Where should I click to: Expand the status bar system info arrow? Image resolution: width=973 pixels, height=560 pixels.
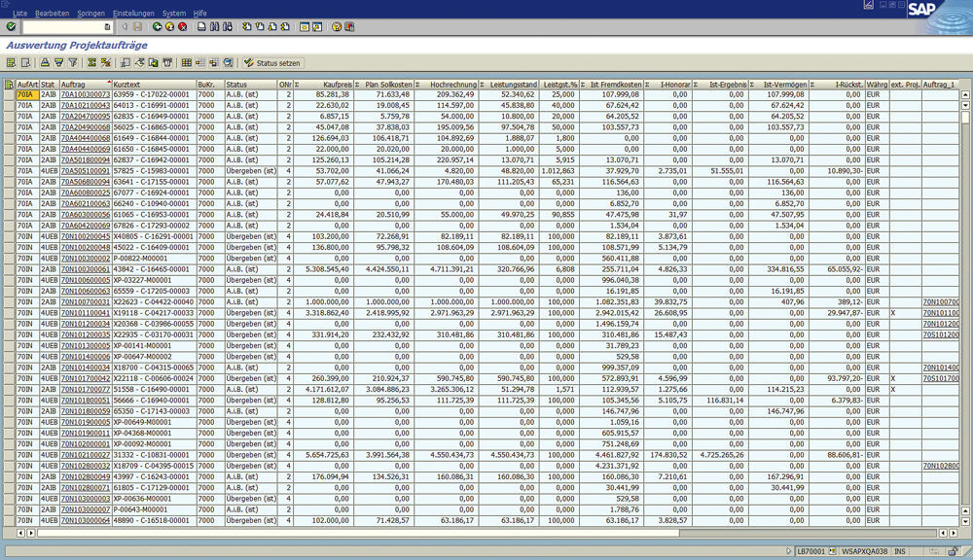click(787, 551)
